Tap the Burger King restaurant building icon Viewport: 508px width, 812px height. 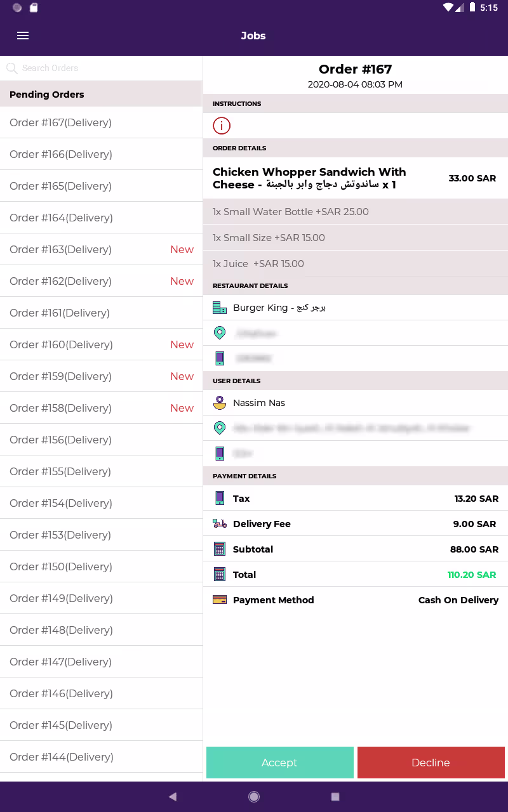[x=220, y=308]
